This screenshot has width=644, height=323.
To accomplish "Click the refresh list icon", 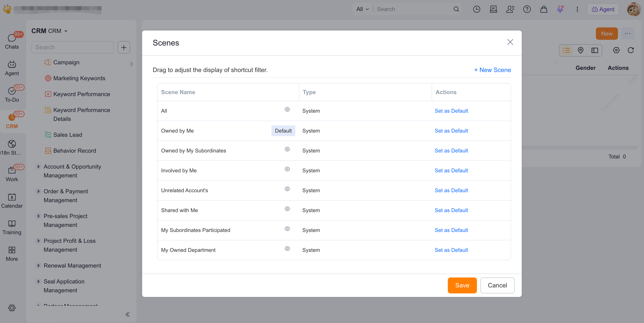I will (631, 50).
